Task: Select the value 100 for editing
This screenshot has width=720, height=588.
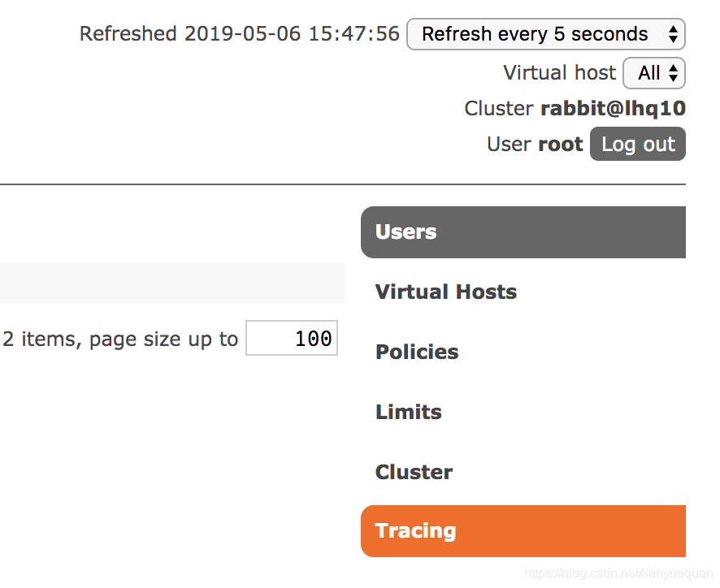Action: [x=313, y=338]
